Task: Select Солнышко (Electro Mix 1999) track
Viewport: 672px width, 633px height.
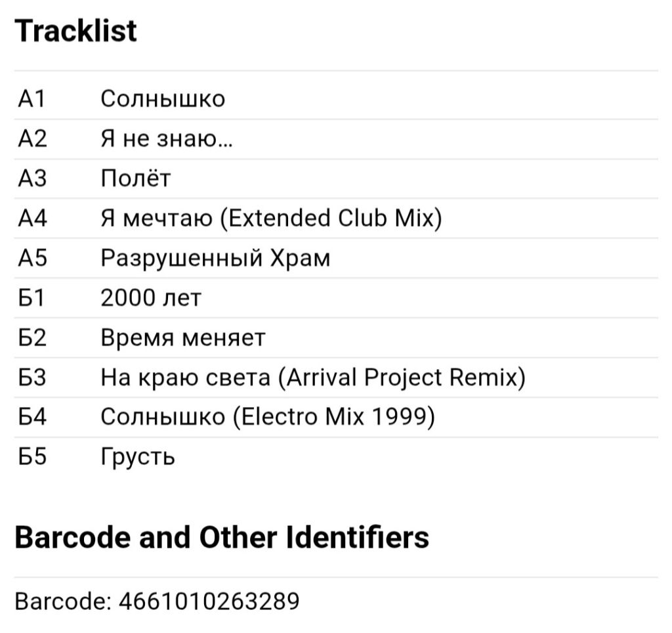Action: pos(336,417)
